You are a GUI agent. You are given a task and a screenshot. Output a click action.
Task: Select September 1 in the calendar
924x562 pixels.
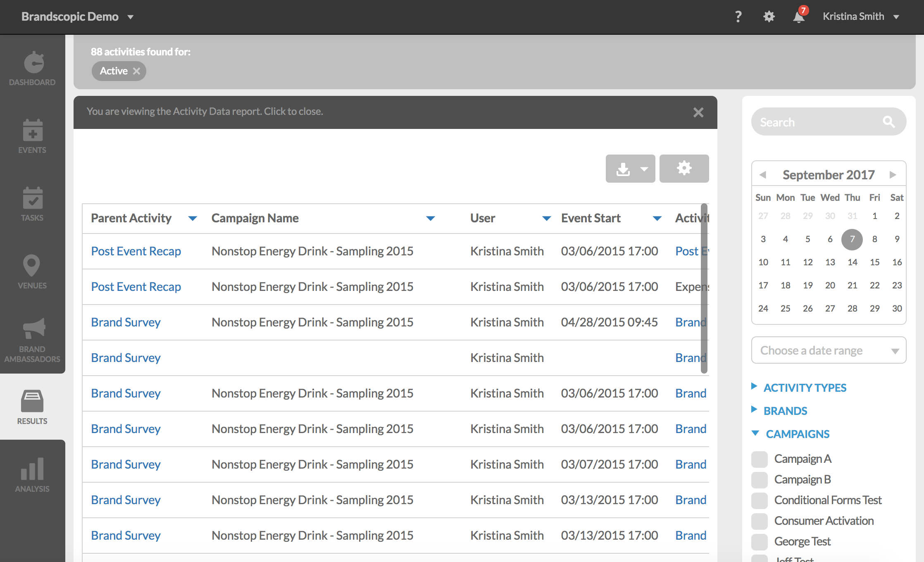[x=874, y=216]
